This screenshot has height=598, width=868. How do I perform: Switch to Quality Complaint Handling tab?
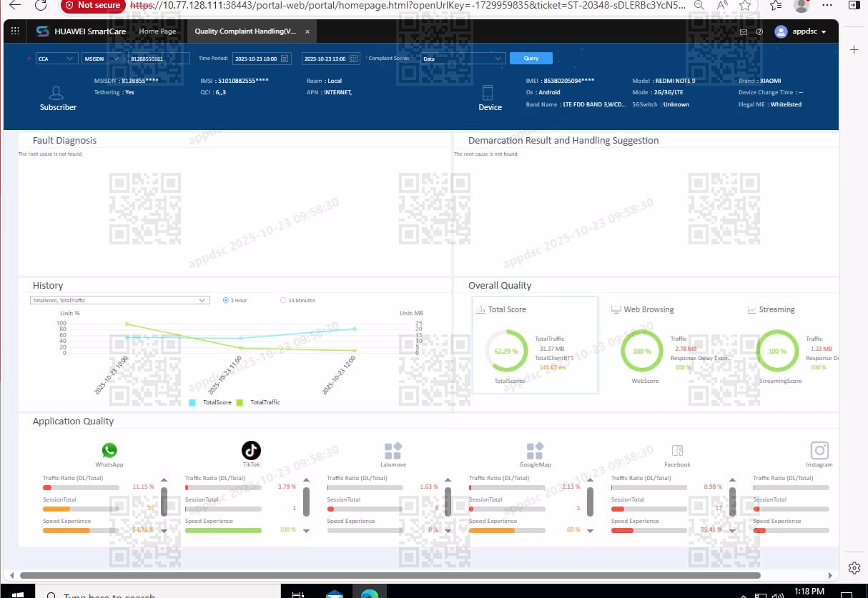[x=245, y=31]
